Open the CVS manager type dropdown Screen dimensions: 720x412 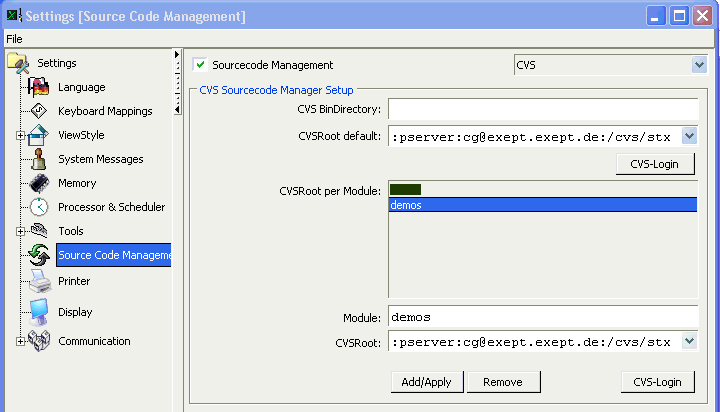[x=699, y=65]
